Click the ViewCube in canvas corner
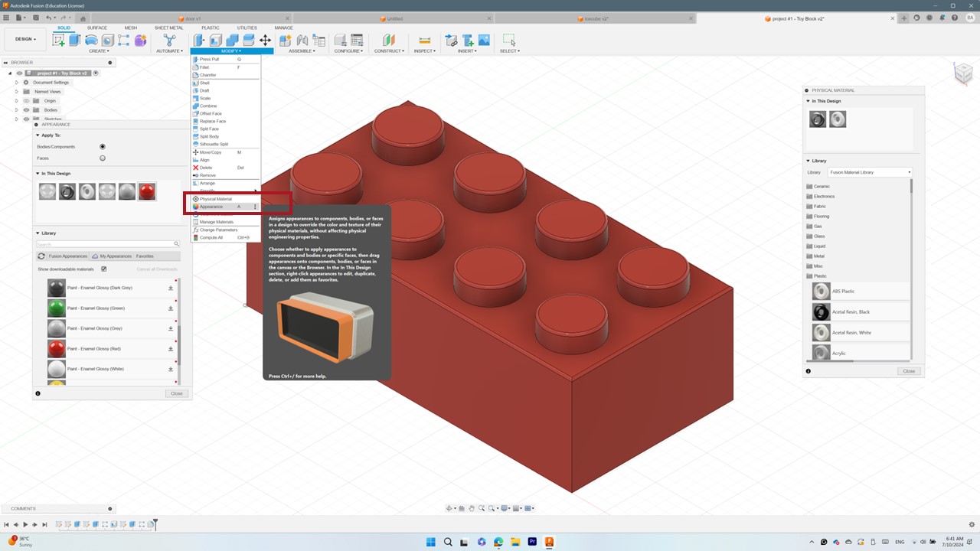The height and width of the screenshot is (551, 980). (x=962, y=73)
